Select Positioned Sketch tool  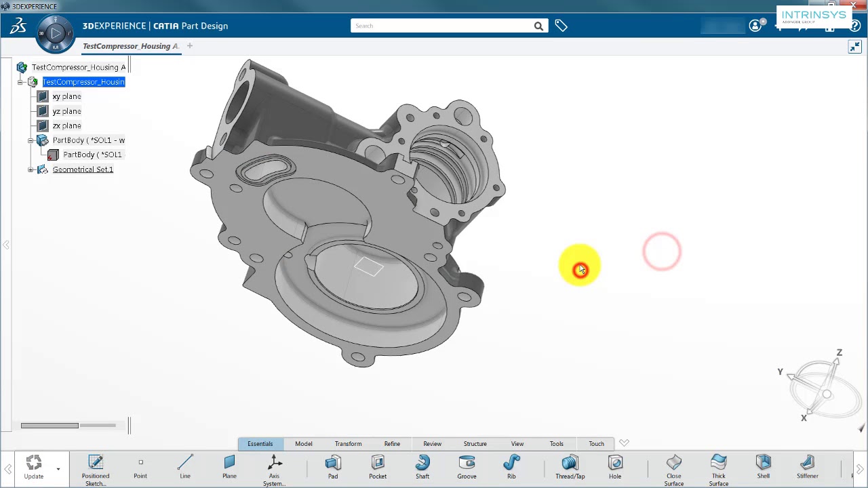click(x=96, y=470)
